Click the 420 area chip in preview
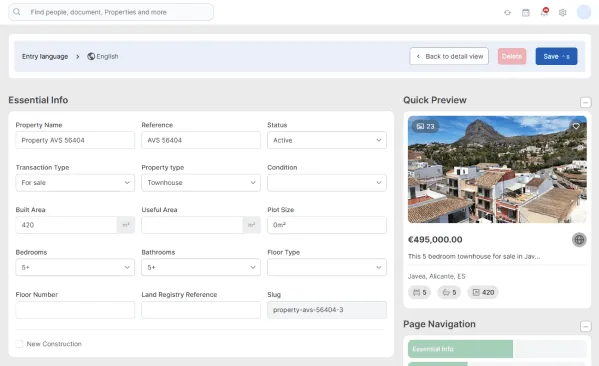This screenshot has width=599, height=366. 483,292
